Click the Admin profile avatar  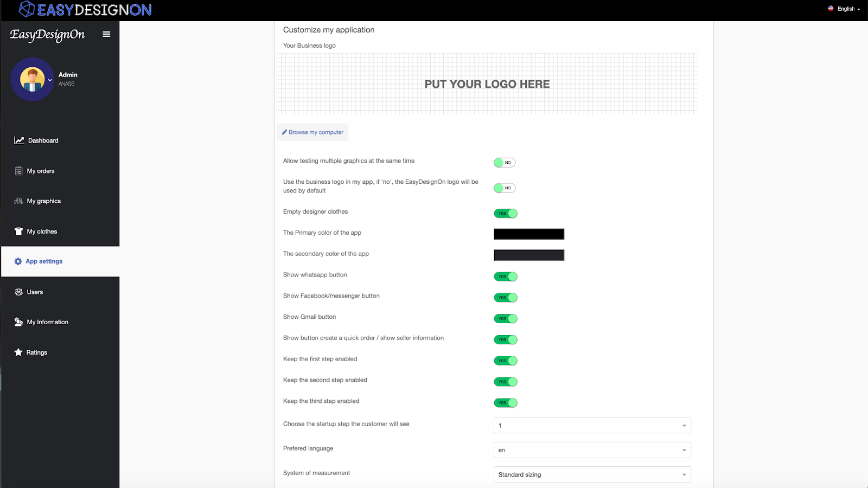(x=32, y=79)
